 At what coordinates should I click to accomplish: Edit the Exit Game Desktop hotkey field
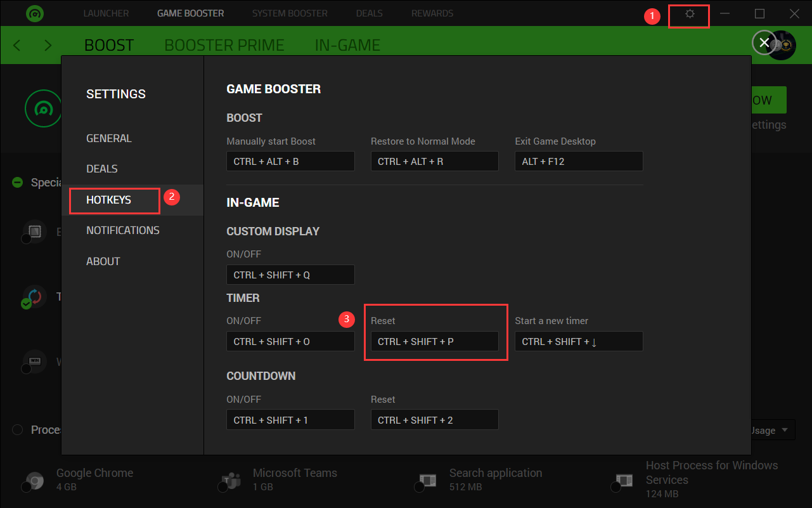[579, 161]
